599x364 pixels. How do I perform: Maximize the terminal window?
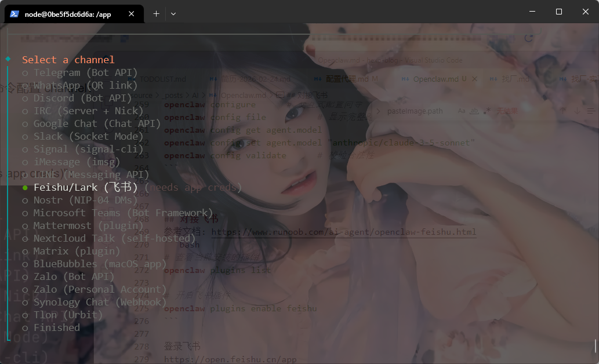tap(558, 12)
